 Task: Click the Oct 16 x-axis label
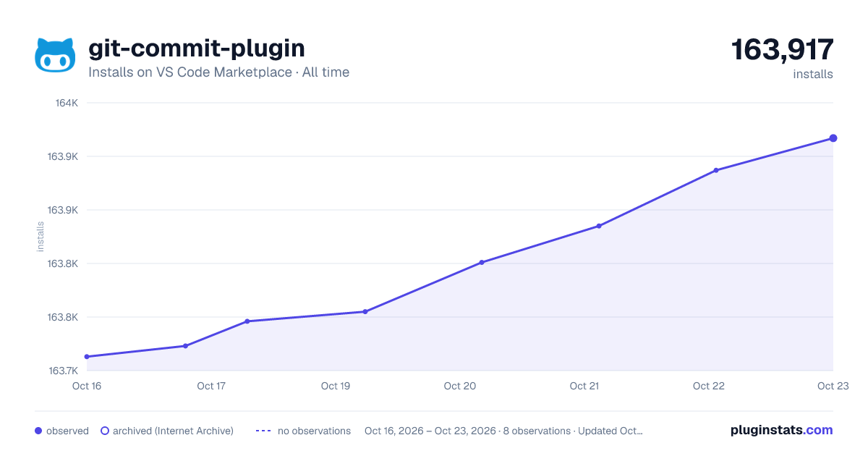(x=87, y=386)
